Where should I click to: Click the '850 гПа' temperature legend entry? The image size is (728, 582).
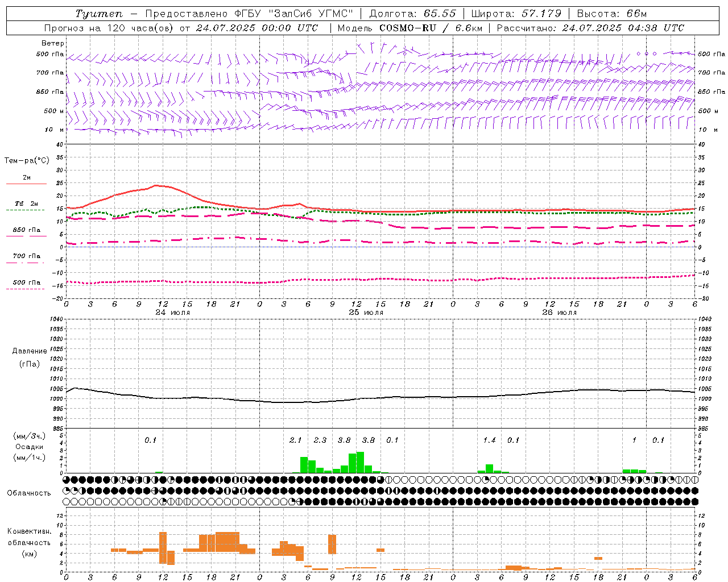[27, 230]
